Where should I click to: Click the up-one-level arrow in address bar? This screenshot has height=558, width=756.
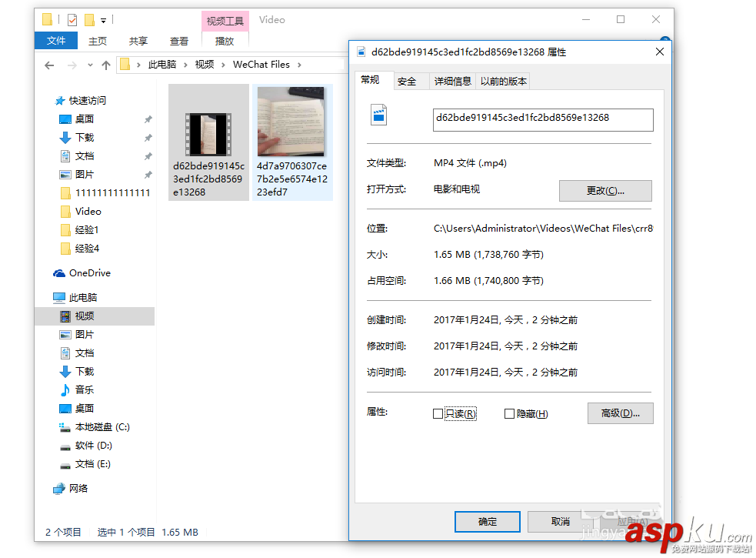tap(105, 65)
